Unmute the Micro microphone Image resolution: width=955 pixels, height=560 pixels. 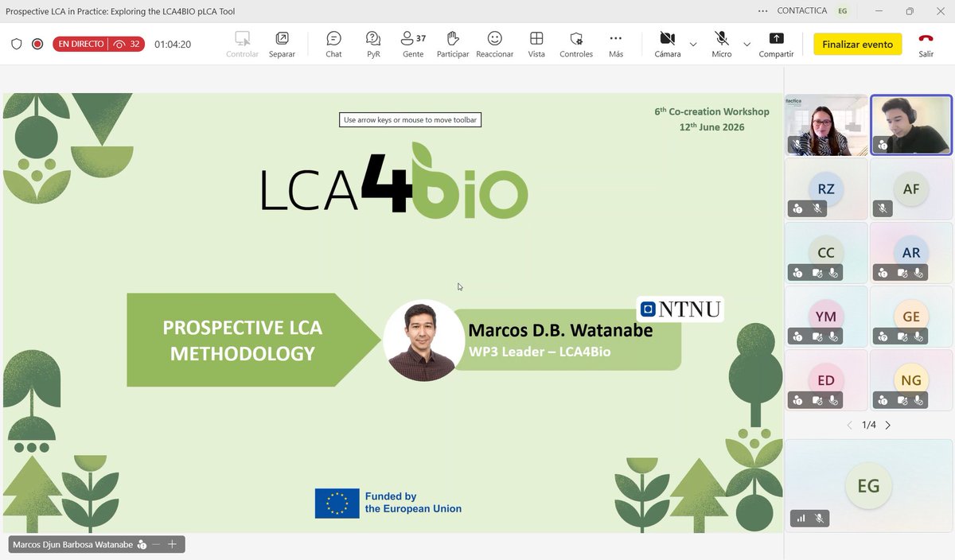click(722, 45)
